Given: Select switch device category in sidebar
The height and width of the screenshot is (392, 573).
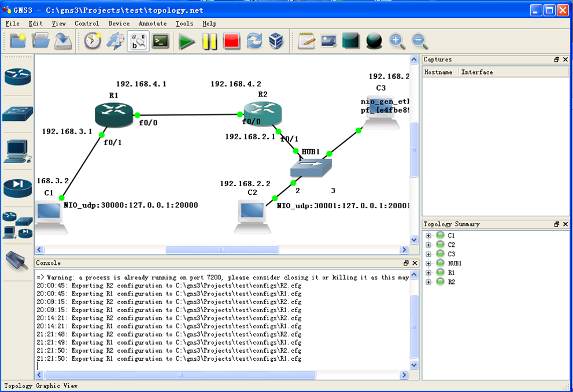Looking at the screenshot, I should (17, 114).
